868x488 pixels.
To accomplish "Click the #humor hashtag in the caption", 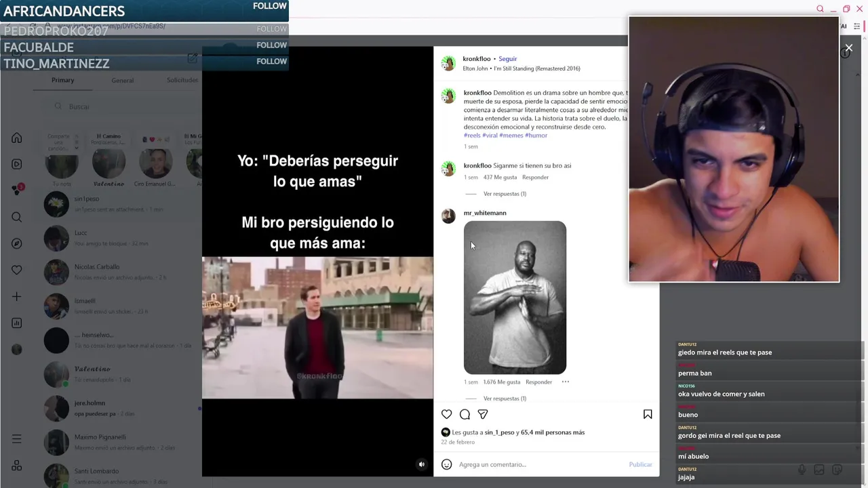I will point(536,136).
